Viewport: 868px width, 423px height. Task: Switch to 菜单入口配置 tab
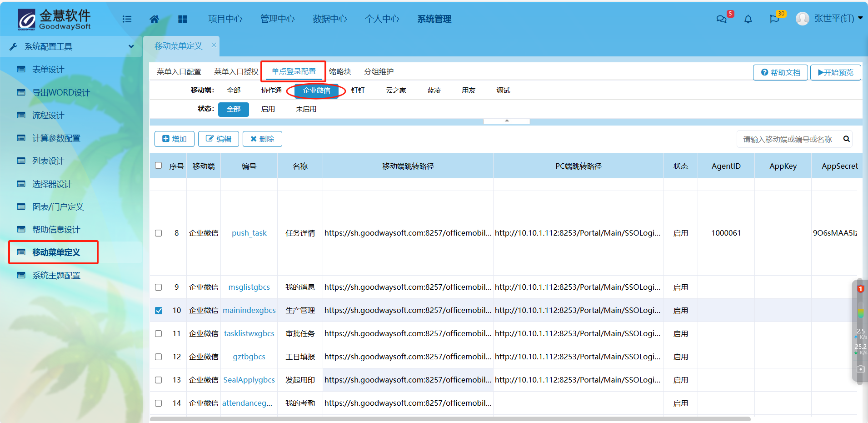(179, 72)
